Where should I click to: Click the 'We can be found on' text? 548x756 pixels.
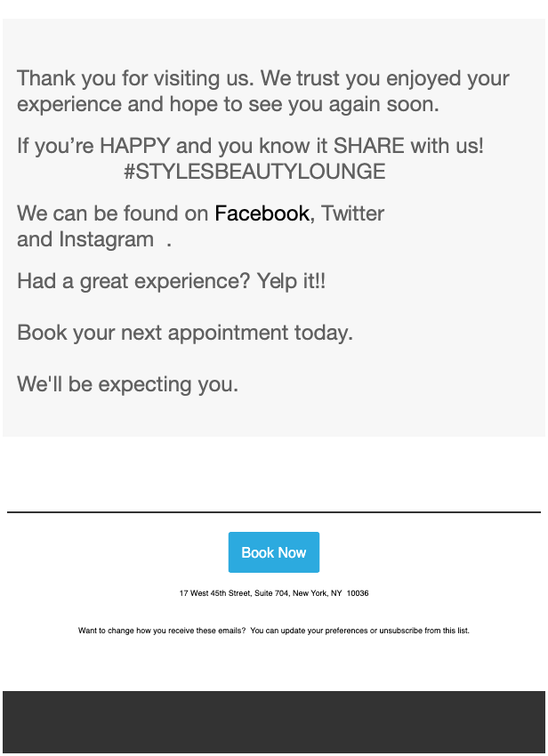113,213
